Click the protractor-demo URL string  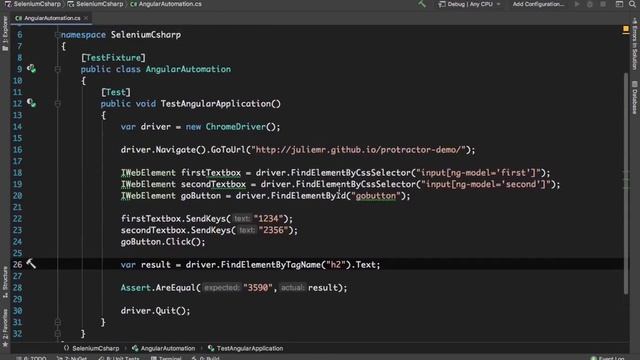[x=358, y=150]
